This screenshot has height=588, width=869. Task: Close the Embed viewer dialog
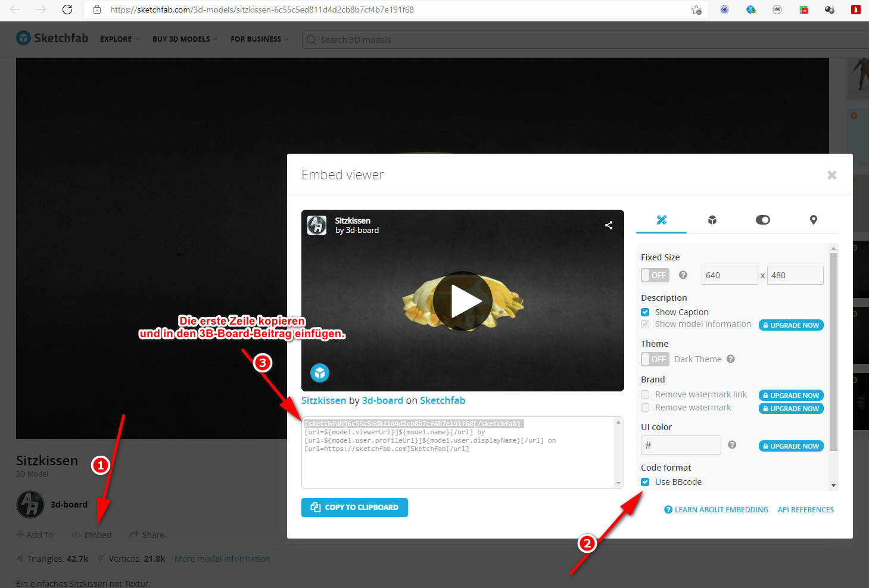click(x=831, y=175)
